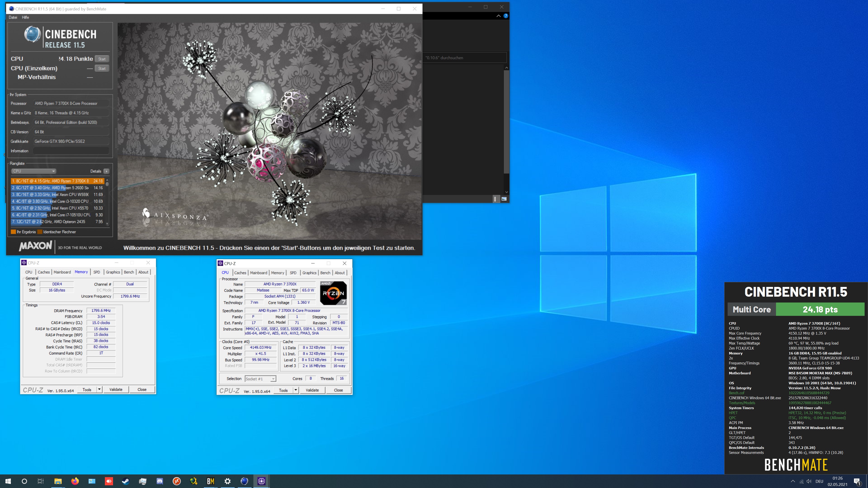Select the Xeon X5570 10.33 ranking row

tap(58, 208)
